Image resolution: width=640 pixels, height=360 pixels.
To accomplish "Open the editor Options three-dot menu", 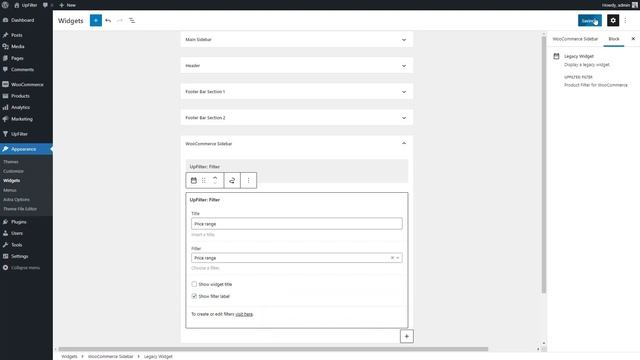I will click(x=625, y=20).
